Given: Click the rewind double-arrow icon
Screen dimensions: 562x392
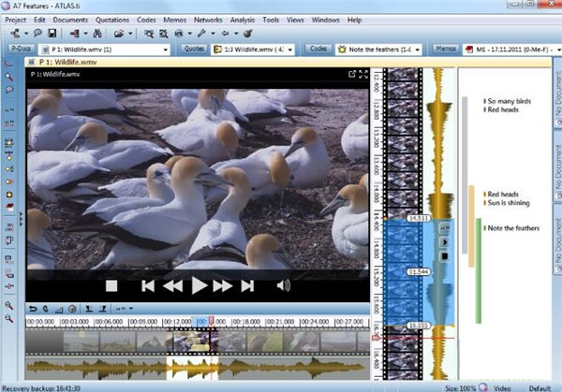Looking at the screenshot, I should tap(171, 286).
